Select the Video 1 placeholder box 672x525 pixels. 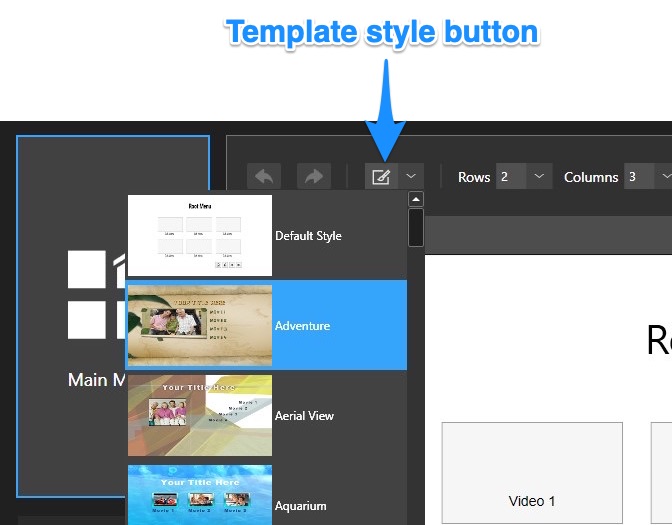tap(532, 472)
